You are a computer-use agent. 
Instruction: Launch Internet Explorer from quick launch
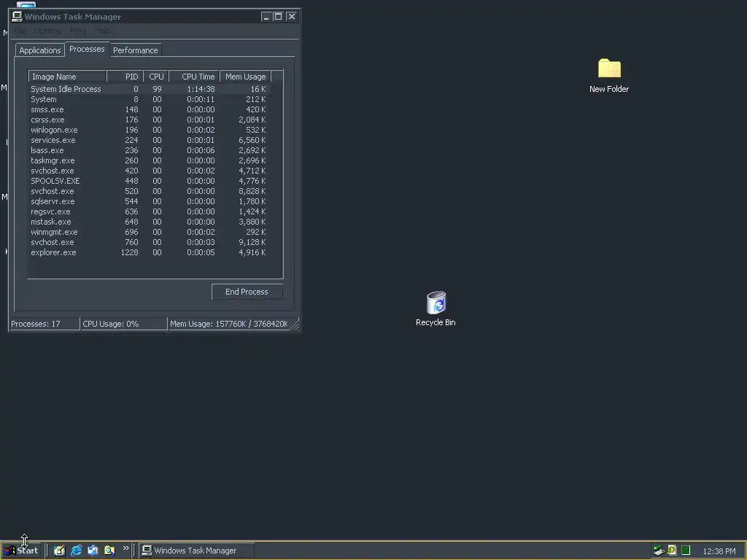[x=76, y=551]
